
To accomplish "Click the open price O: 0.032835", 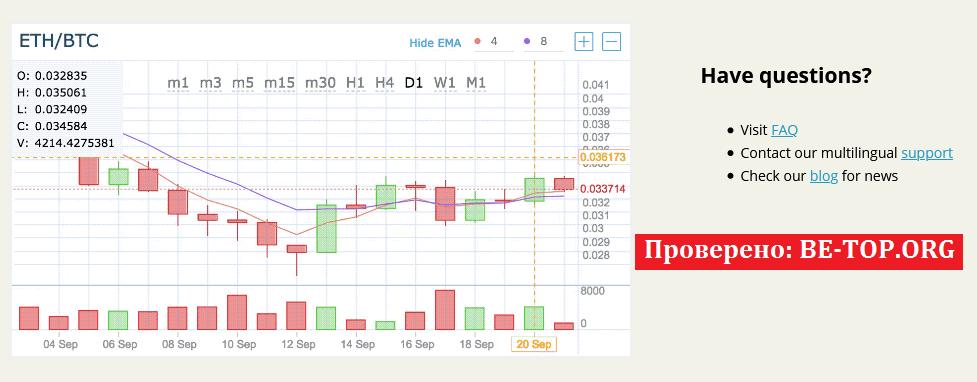I will pos(52,76).
